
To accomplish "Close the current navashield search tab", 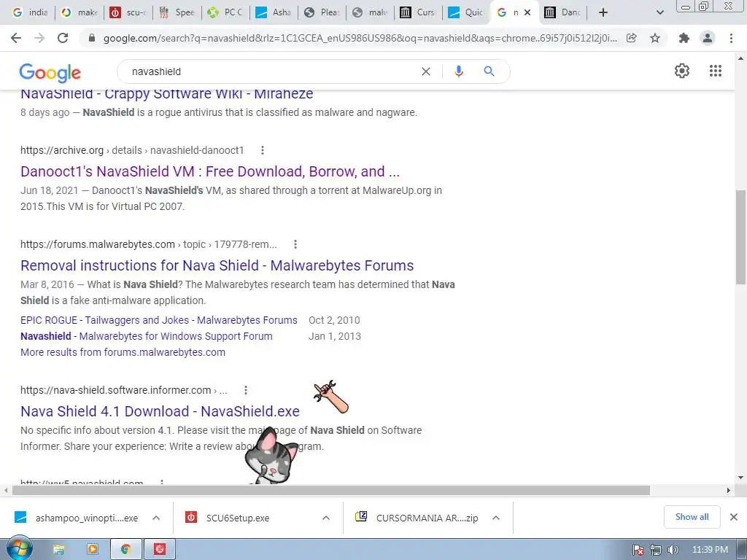I will pos(527,12).
